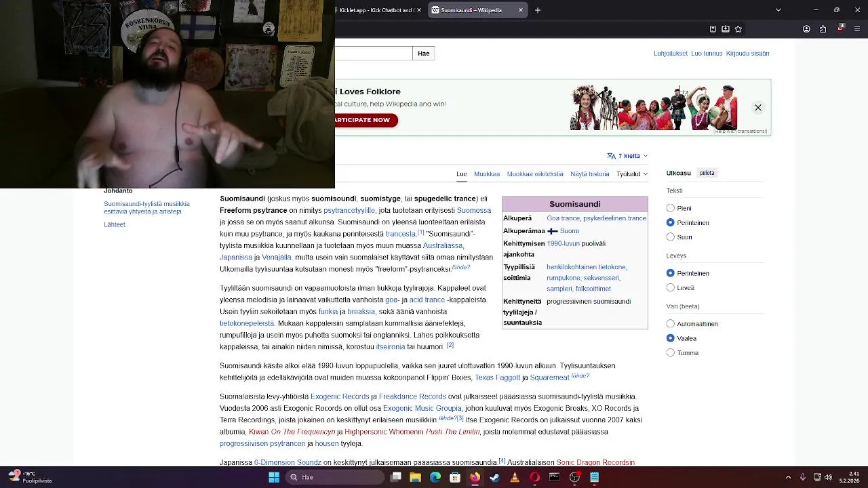The height and width of the screenshot is (488, 868).
Task: Click the Hae search button
Action: pyautogui.click(x=423, y=54)
